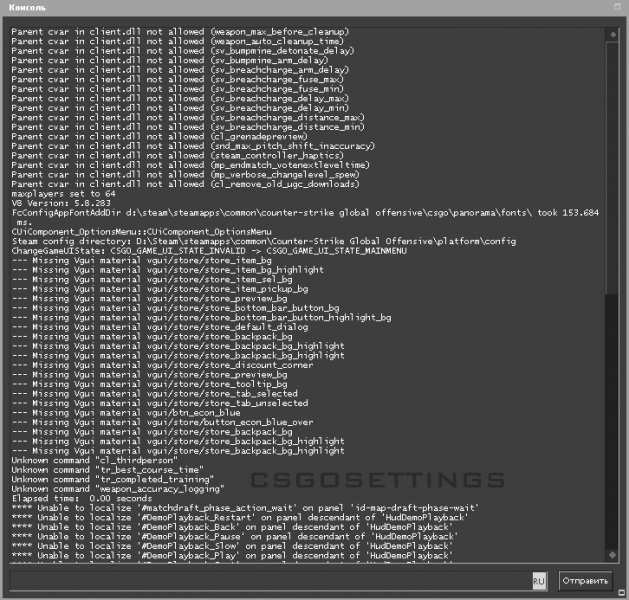The width and height of the screenshot is (629, 600).
Task: Click the line with sv_breachcharge_delay_max
Action: point(180,99)
